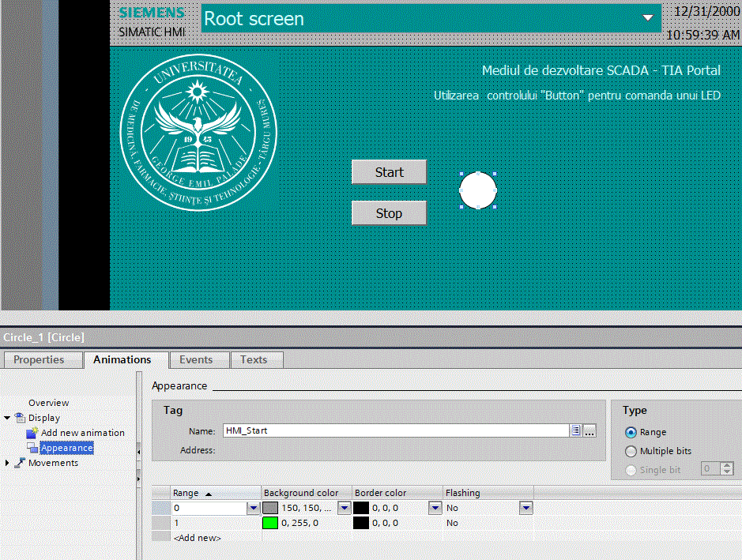Click the Stop button on HMI screen
Image resolution: width=742 pixels, height=560 pixels.
pos(389,213)
